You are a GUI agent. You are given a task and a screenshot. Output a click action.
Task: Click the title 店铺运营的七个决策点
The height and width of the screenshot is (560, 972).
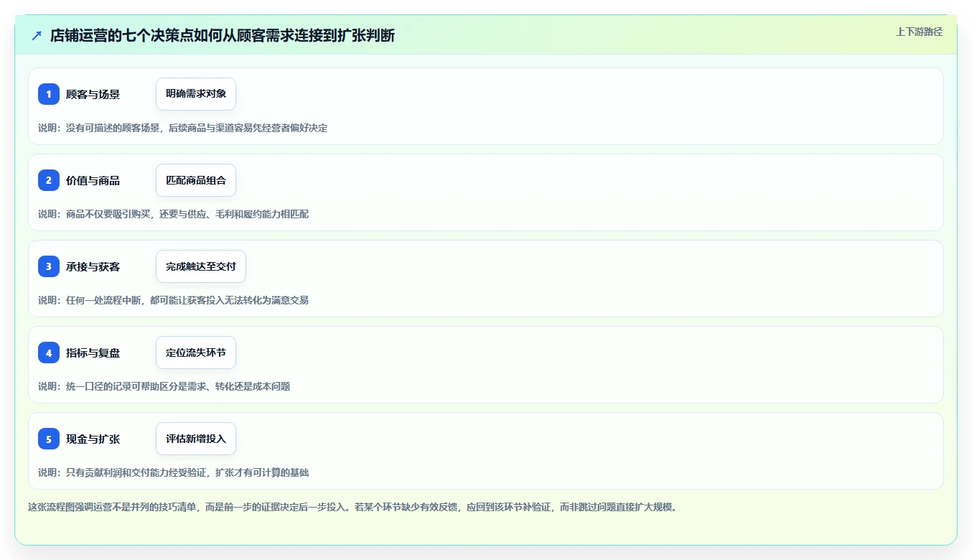(223, 36)
